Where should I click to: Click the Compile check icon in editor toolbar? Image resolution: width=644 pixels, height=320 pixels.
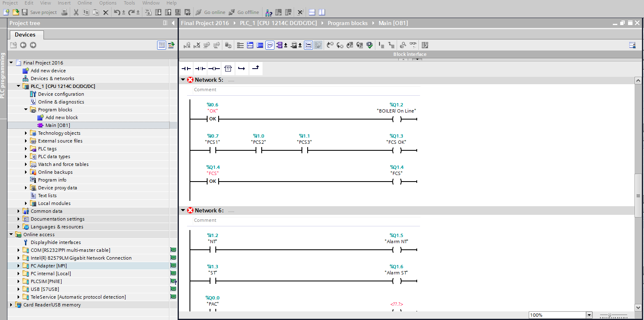[370, 45]
